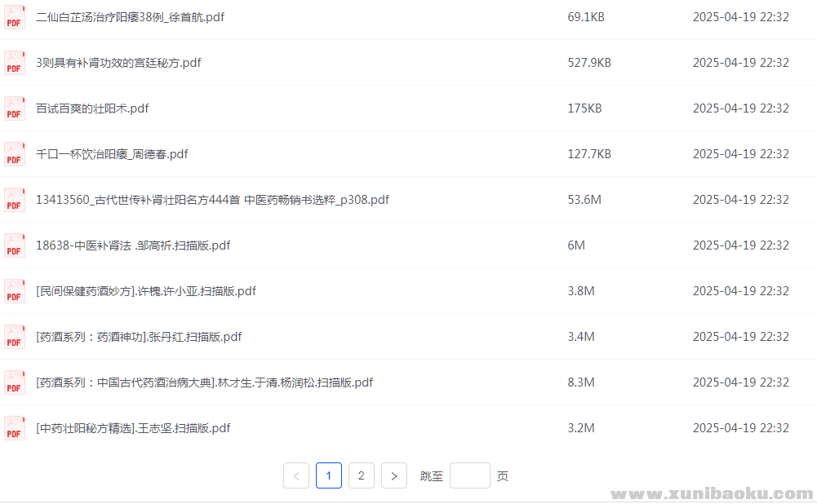Image resolution: width=817 pixels, height=504 pixels.
Task: Click the previous page arrow button
Action: 296,475
